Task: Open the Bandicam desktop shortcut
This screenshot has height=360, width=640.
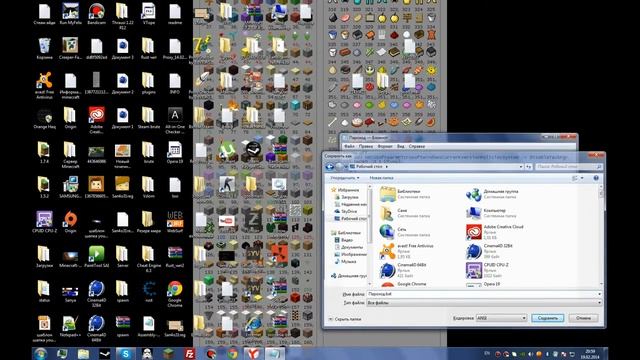Action: coord(96,14)
